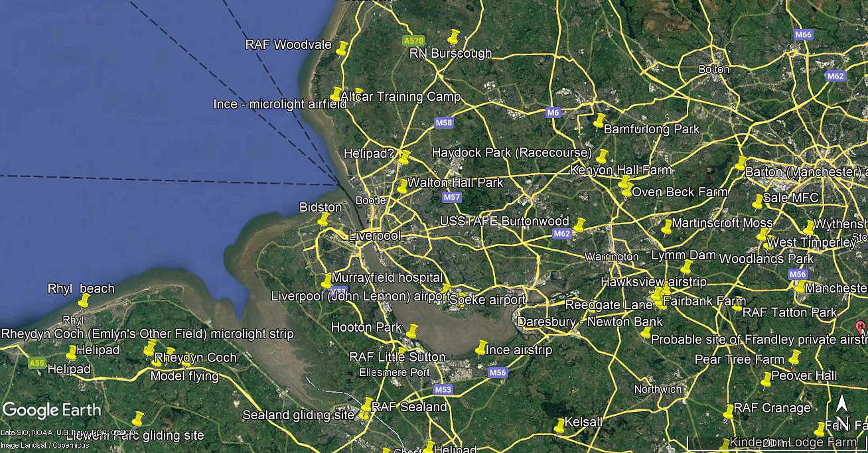Click the Bamfurlong Park yellow pin
Image resolution: width=868 pixels, height=453 pixels.
pos(599,120)
